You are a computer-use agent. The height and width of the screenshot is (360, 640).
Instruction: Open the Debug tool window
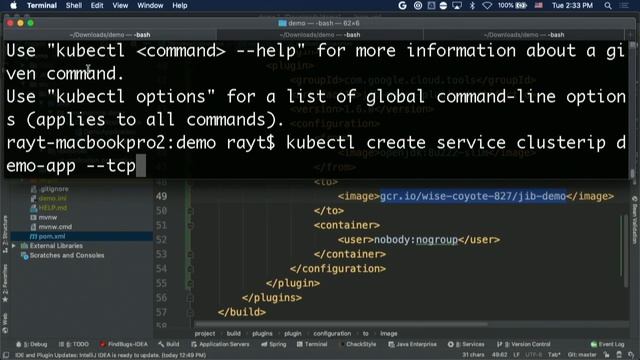pyautogui.click(x=32, y=344)
